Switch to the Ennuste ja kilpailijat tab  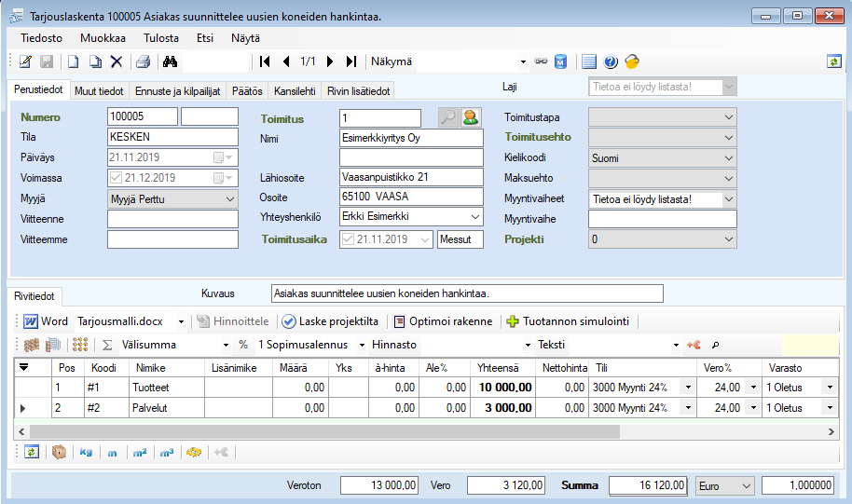pos(176,90)
